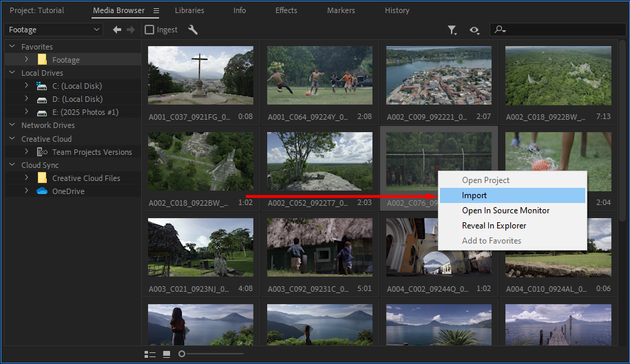Collapse the Creative Cloud section
630x364 pixels.
[12, 138]
